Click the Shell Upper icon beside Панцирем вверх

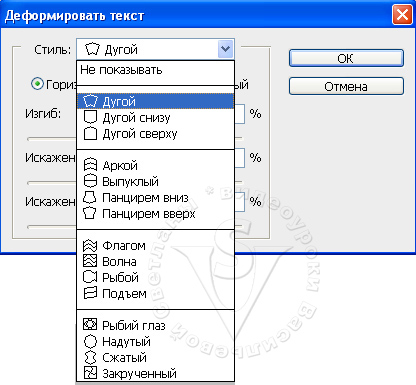tap(90, 213)
